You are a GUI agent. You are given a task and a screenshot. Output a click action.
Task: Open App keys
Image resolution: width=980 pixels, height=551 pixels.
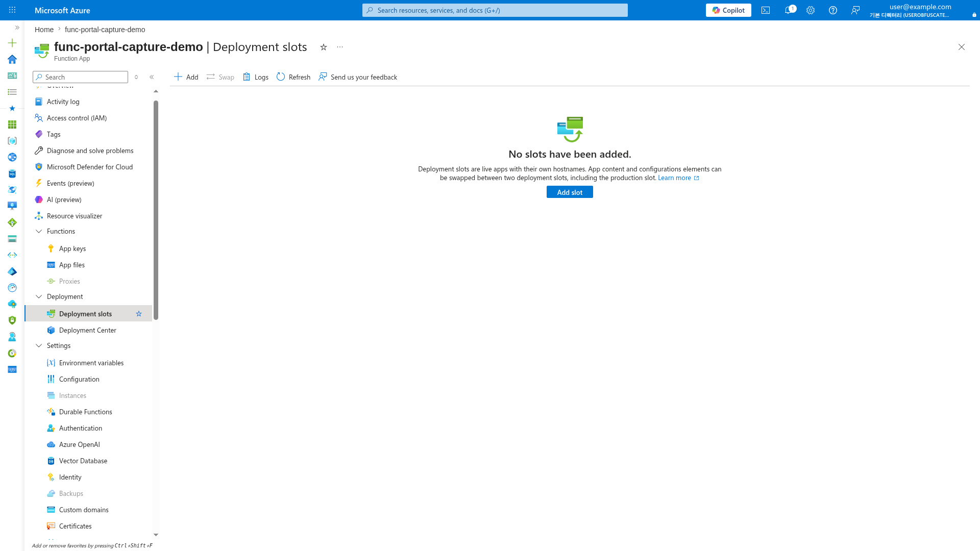(88, 248)
